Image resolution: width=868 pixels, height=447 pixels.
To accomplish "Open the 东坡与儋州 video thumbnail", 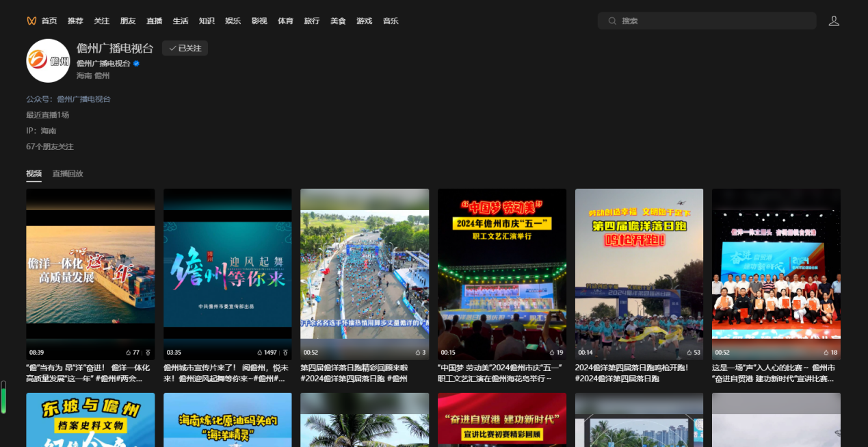I will (90, 420).
